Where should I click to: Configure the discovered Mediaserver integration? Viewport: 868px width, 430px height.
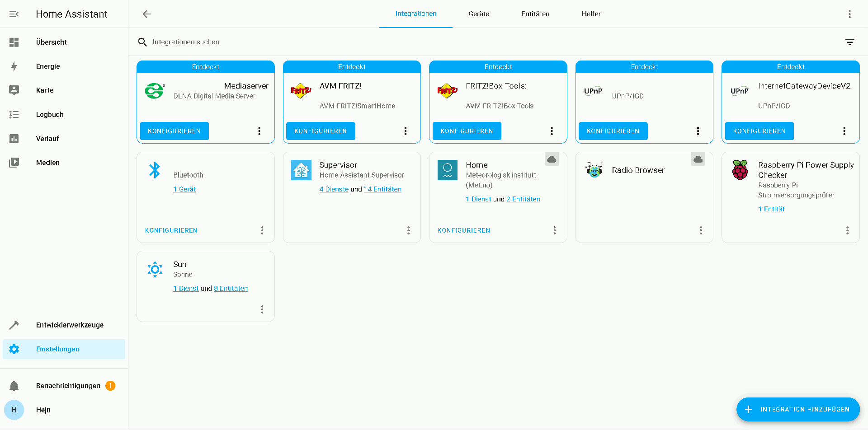click(x=174, y=131)
